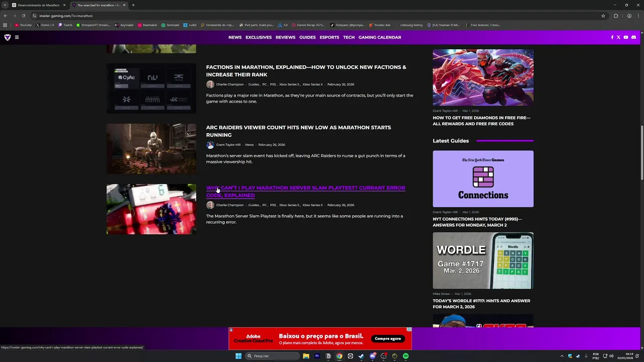The width and height of the screenshot is (644, 362).
Task: Click the Wordle Game #1717 guide image
Action: [x=483, y=260]
